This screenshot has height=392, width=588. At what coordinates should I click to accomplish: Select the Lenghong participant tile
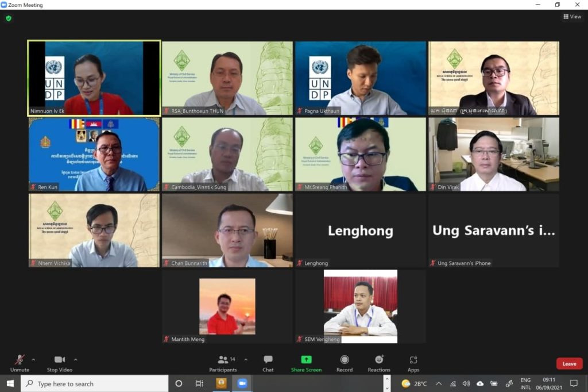[x=361, y=230]
